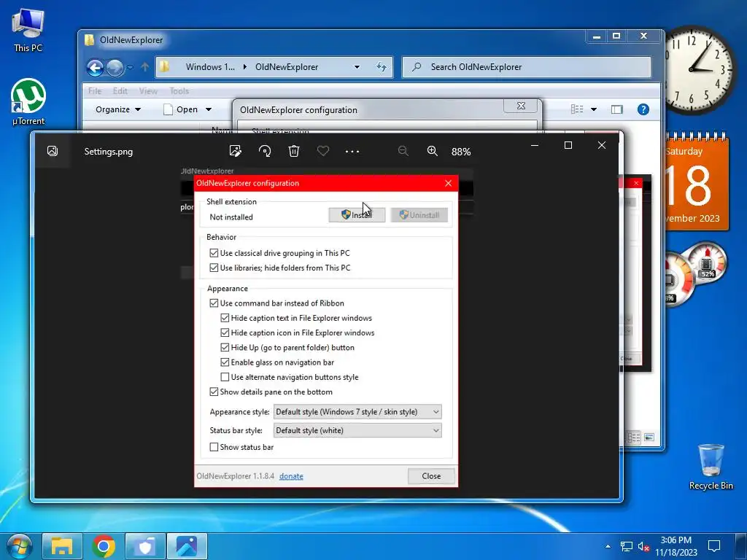Viewport: 747px width, 560px height.
Task: Open the Appearance style dropdown
Action: pos(357,411)
